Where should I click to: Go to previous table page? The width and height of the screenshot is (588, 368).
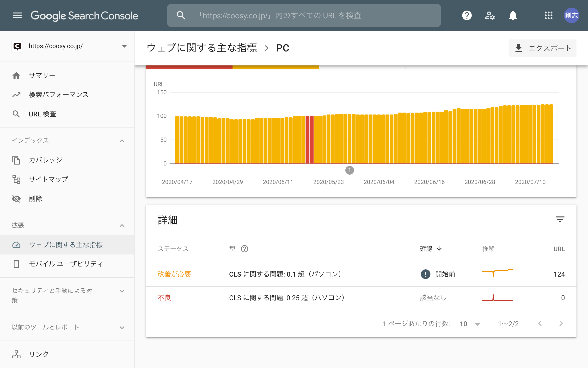540,324
